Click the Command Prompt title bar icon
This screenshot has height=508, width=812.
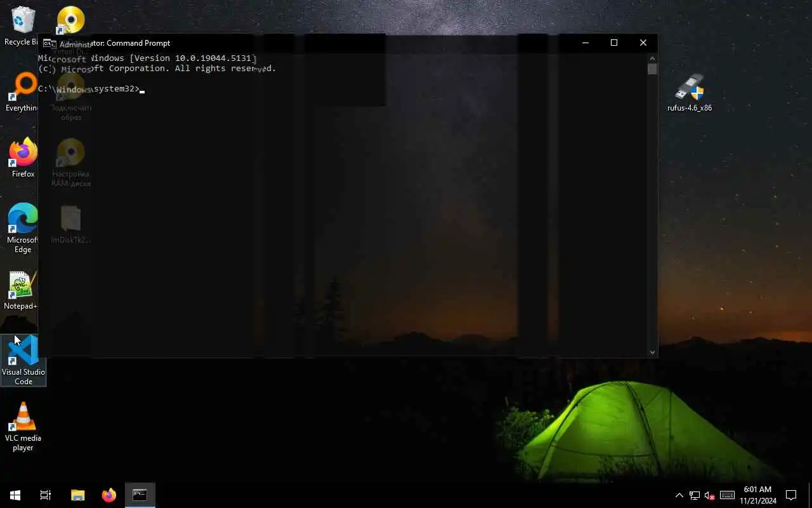click(48, 43)
